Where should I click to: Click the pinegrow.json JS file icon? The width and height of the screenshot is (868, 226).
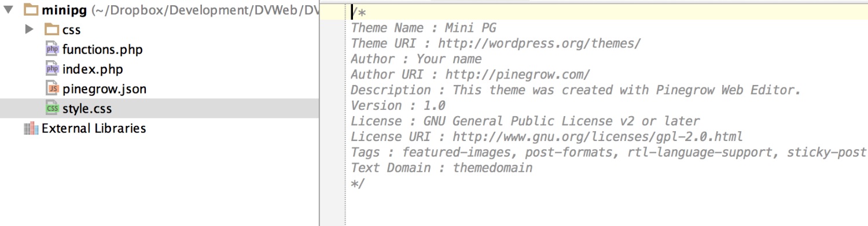pyautogui.click(x=52, y=89)
